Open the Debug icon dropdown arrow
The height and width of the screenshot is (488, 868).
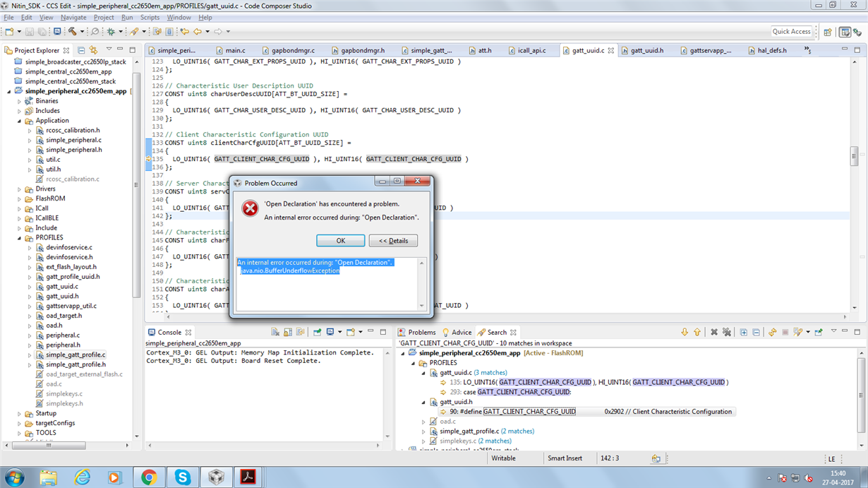pos(121,31)
